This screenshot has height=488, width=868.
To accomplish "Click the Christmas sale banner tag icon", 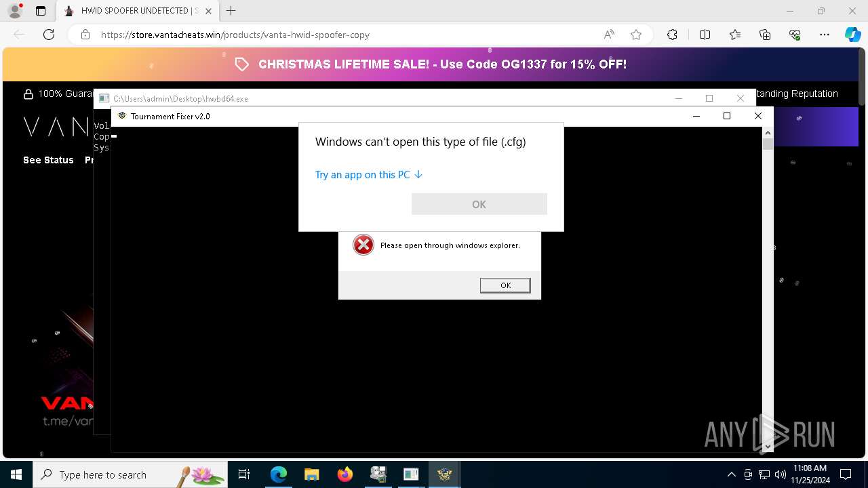I will point(242,64).
